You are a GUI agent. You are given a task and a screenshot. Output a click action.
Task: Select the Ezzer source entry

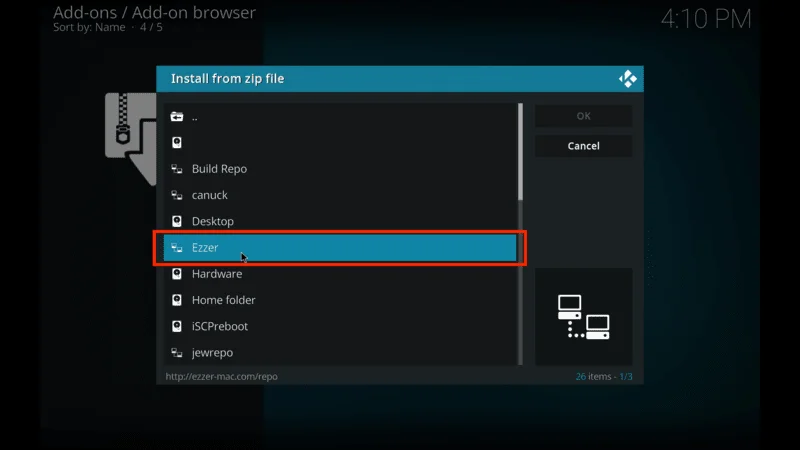[x=340, y=248]
